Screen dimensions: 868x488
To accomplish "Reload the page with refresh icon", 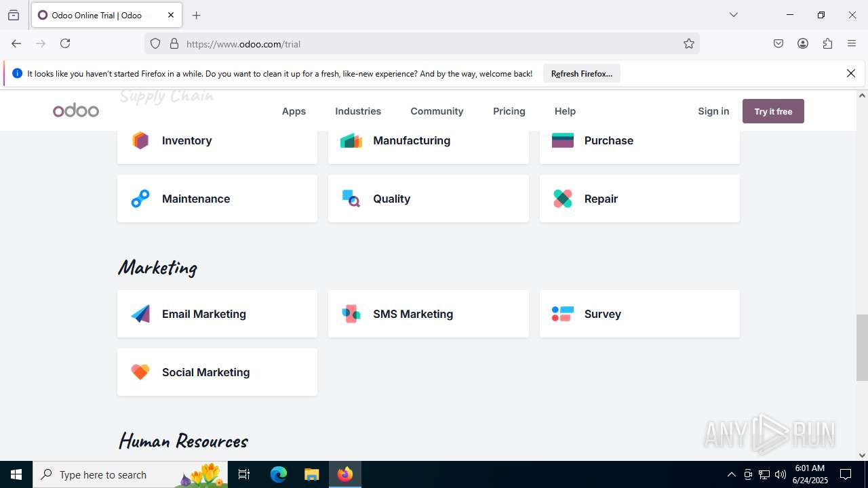I will (65, 43).
